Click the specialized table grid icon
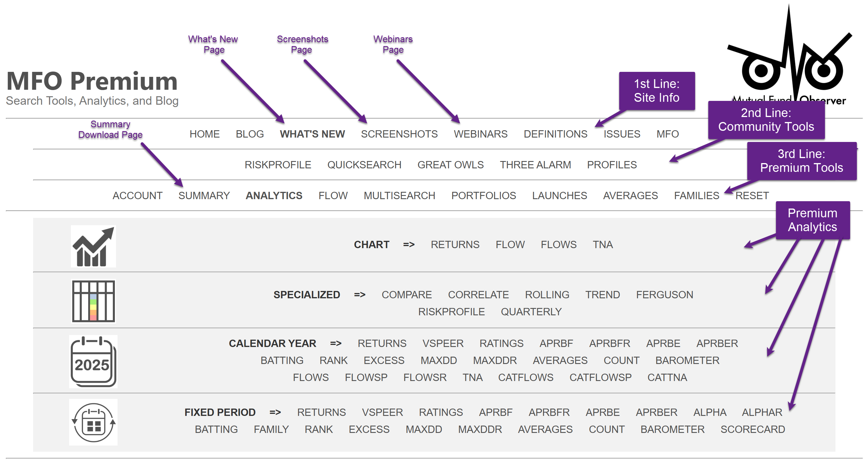The height and width of the screenshot is (464, 868). [x=93, y=301]
